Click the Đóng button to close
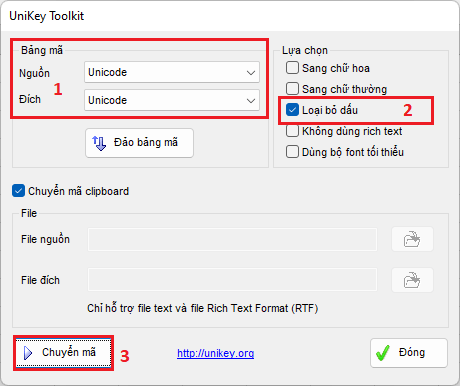The width and height of the screenshot is (460, 386). tap(409, 353)
